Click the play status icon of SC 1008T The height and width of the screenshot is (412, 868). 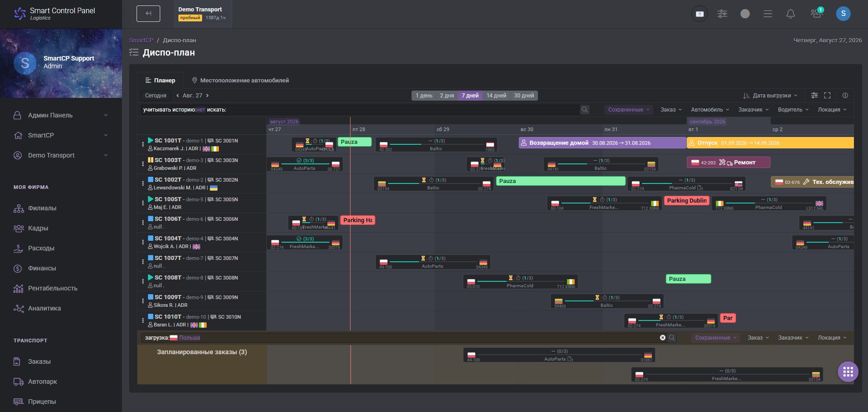pos(151,277)
